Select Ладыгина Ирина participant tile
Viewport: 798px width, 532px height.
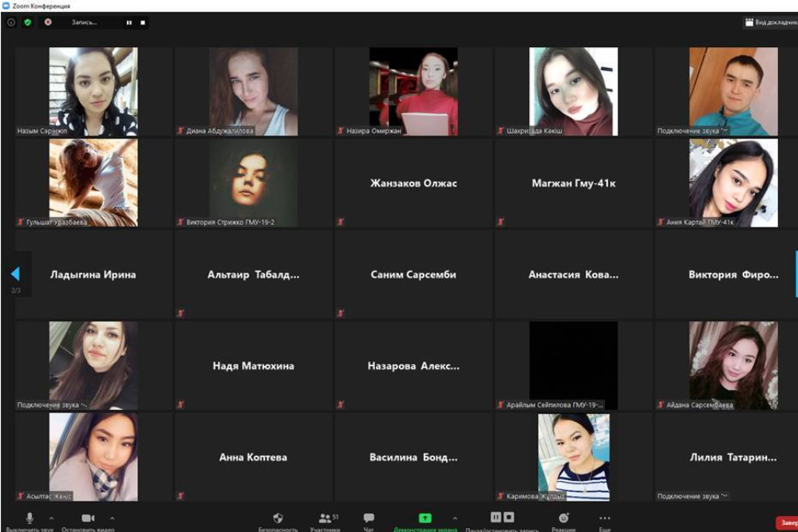click(93, 274)
